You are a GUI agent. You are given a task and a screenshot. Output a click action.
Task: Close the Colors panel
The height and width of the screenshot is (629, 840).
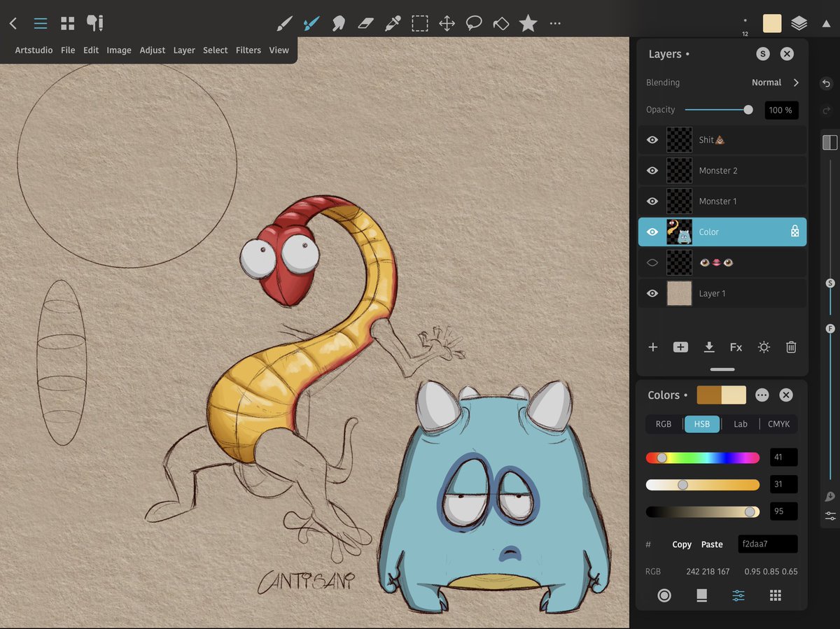click(786, 395)
